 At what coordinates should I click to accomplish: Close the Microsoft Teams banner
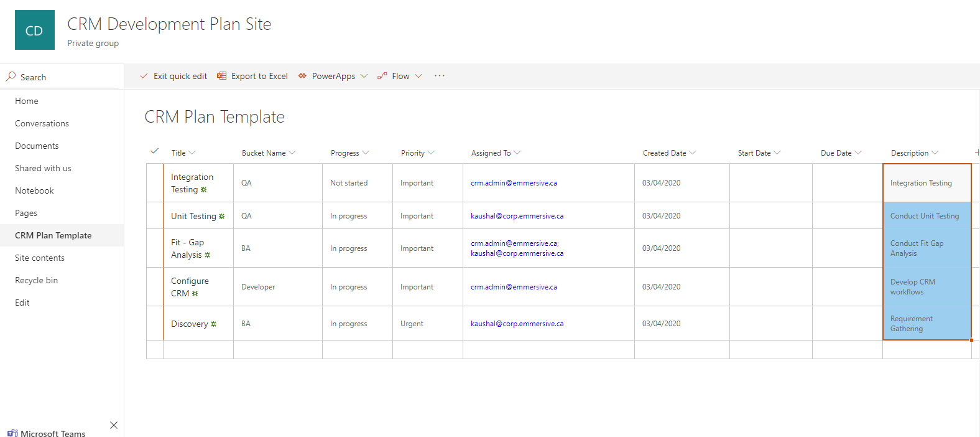tap(113, 425)
